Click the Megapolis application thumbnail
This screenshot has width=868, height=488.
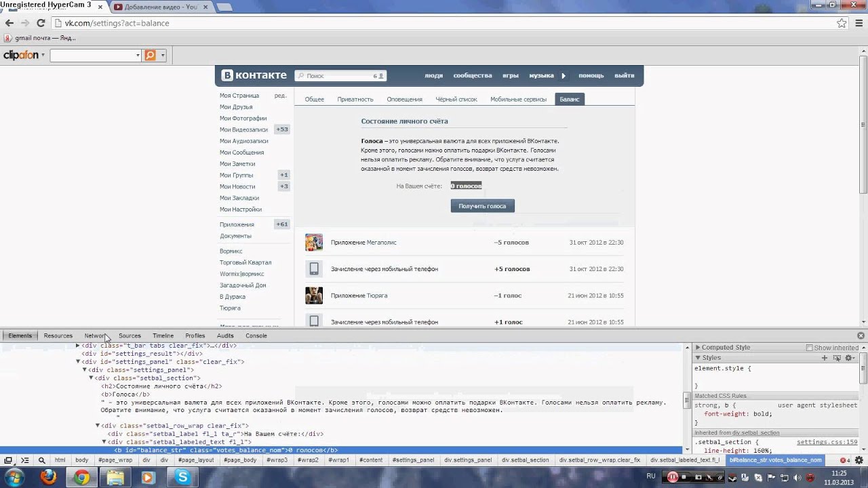[x=314, y=242]
